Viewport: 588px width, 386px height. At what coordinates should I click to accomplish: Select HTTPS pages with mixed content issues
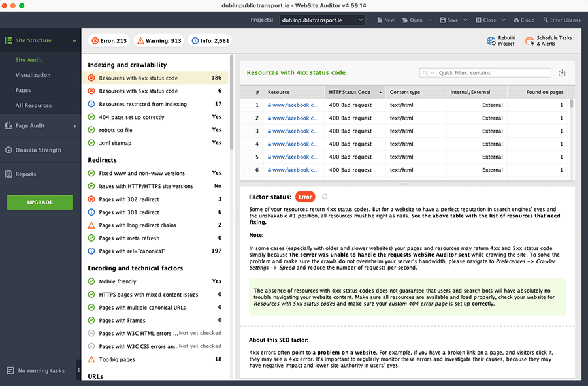pos(154,294)
